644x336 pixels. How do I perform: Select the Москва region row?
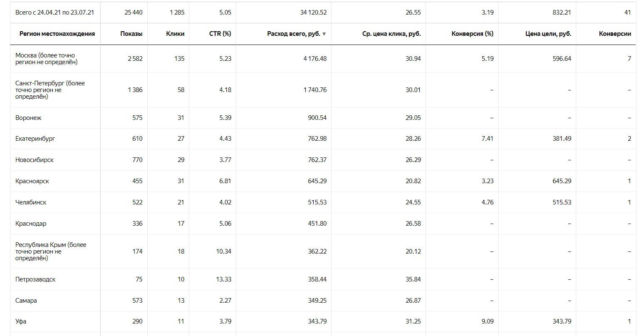pos(323,59)
